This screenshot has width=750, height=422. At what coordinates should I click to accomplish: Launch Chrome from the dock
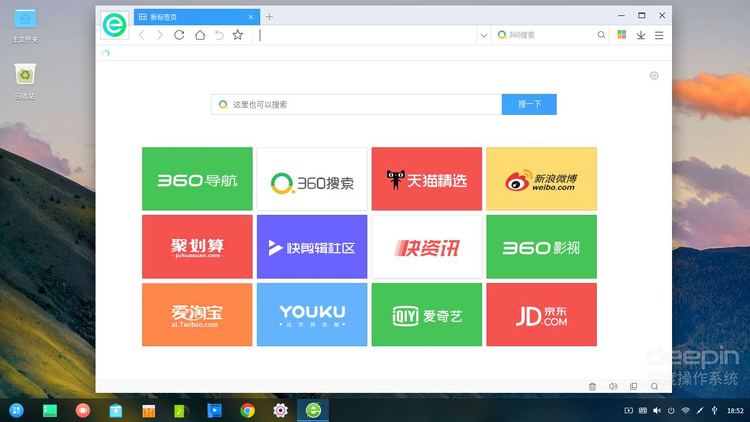pos(247,410)
